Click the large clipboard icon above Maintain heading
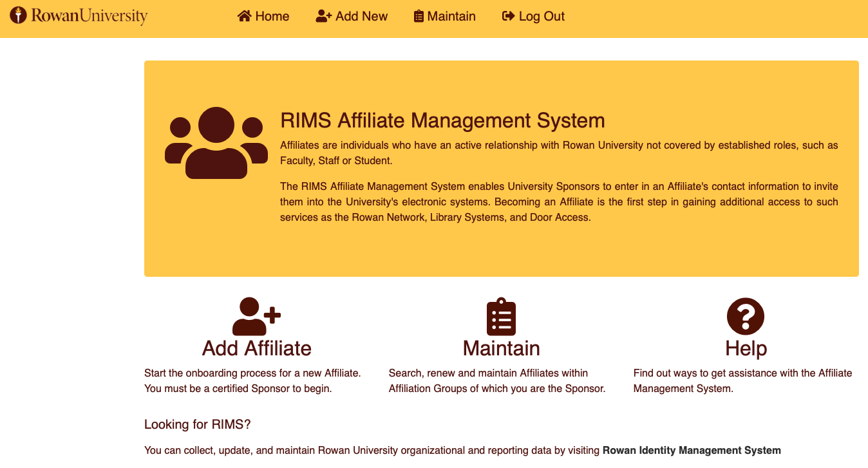Screen dimensions: 868x468 501,317
